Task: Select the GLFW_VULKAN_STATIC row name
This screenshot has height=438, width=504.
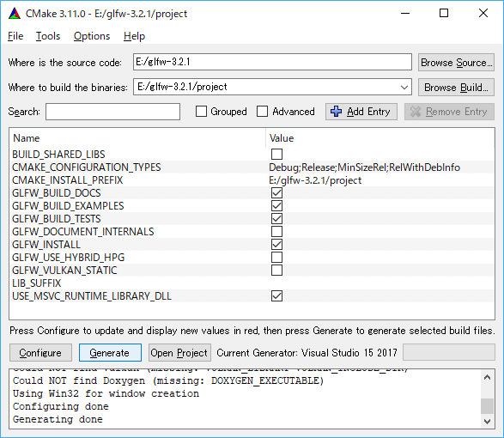Action: click(x=64, y=271)
